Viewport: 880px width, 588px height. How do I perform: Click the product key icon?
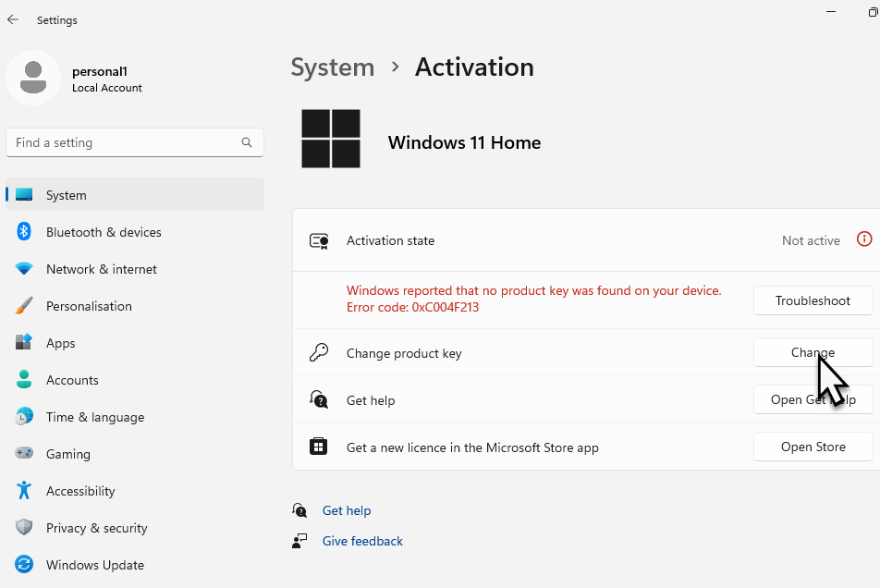tap(319, 353)
